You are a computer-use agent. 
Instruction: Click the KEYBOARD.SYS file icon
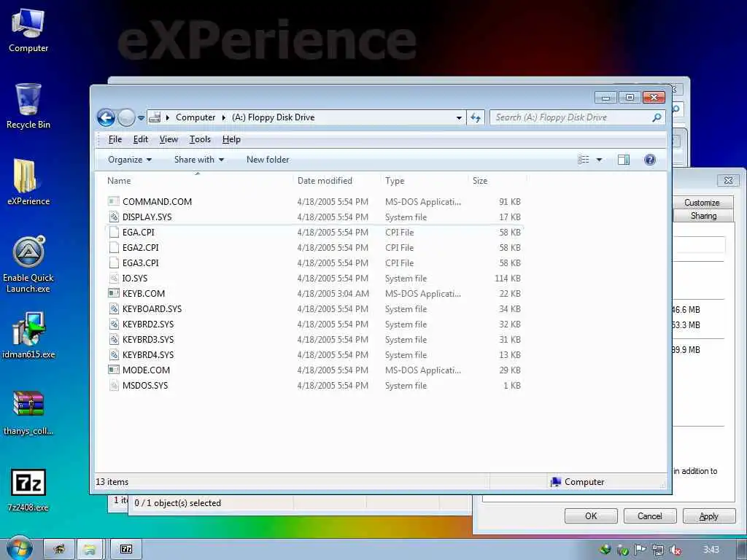(113, 308)
